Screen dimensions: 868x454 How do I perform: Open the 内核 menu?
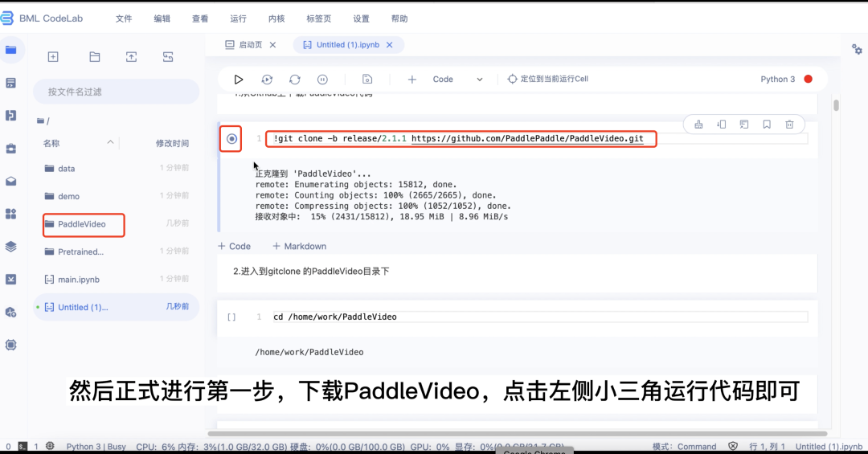[276, 18]
